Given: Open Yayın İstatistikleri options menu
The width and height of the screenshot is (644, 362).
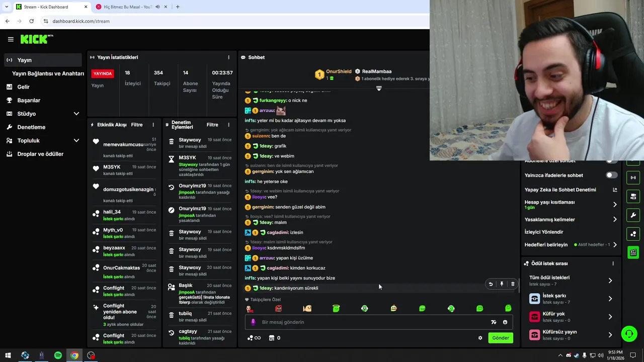Looking at the screenshot, I should [x=228, y=57].
